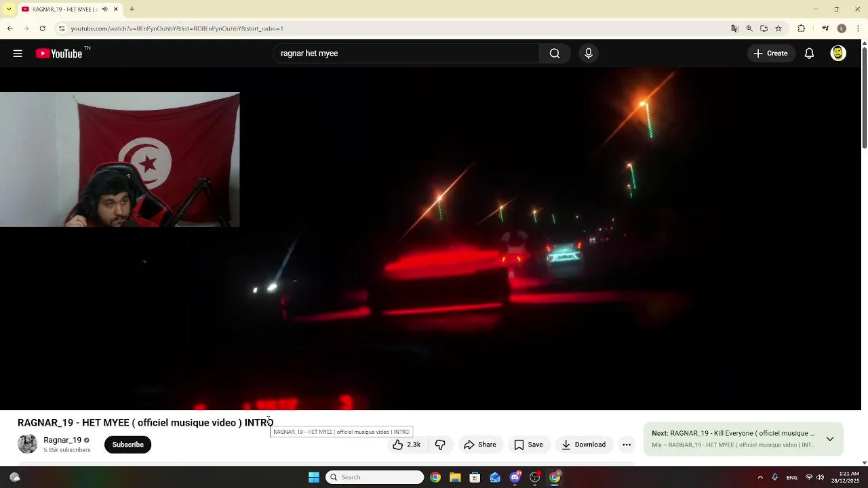This screenshot has height=488, width=868.
Task: Open the taskbar volume and network flyout
Action: 814,477
